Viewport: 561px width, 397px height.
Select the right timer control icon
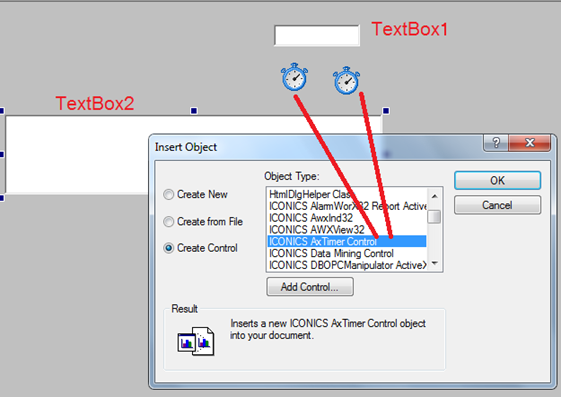pyautogui.click(x=346, y=80)
